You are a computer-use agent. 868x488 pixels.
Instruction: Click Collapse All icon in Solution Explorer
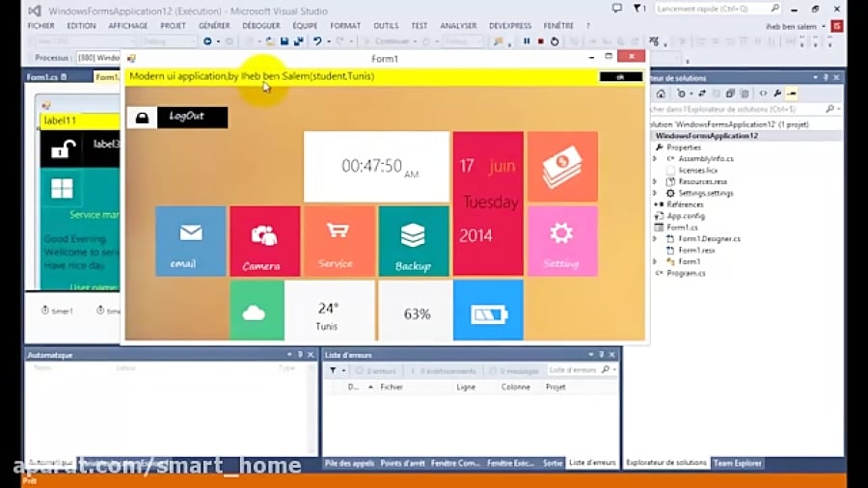tap(730, 94)
